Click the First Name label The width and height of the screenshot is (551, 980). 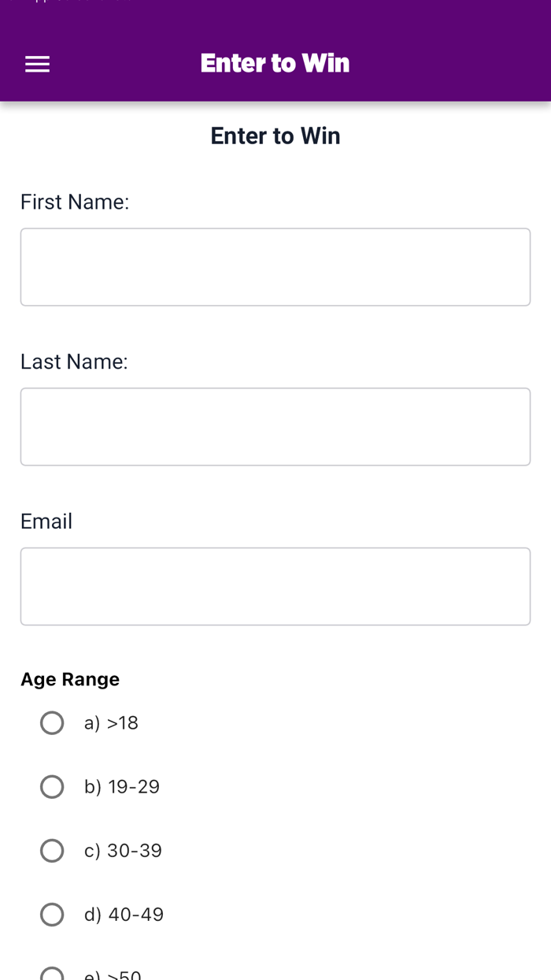tap(75, 202)
